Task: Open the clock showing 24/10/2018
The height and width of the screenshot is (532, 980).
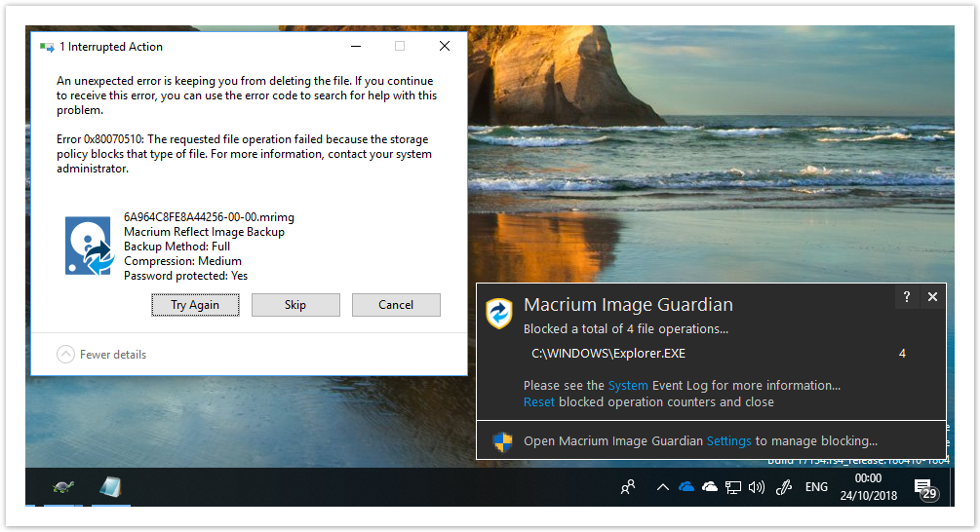Action: [x=868, y=487]
